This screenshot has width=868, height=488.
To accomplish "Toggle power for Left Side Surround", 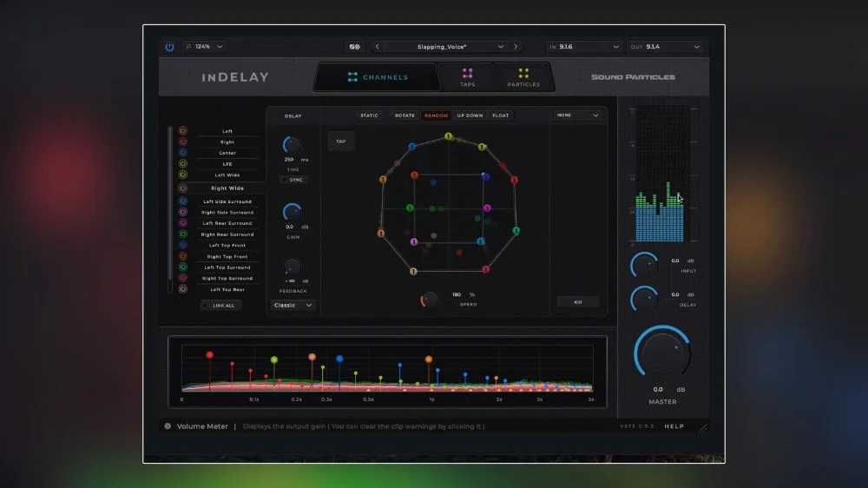I will pos(182,201).
